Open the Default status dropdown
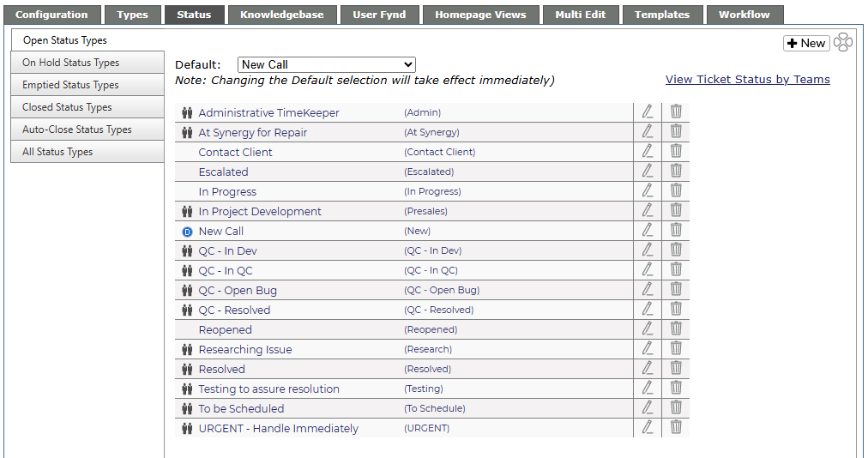868x458 pixels. click(x=327, y=65)
